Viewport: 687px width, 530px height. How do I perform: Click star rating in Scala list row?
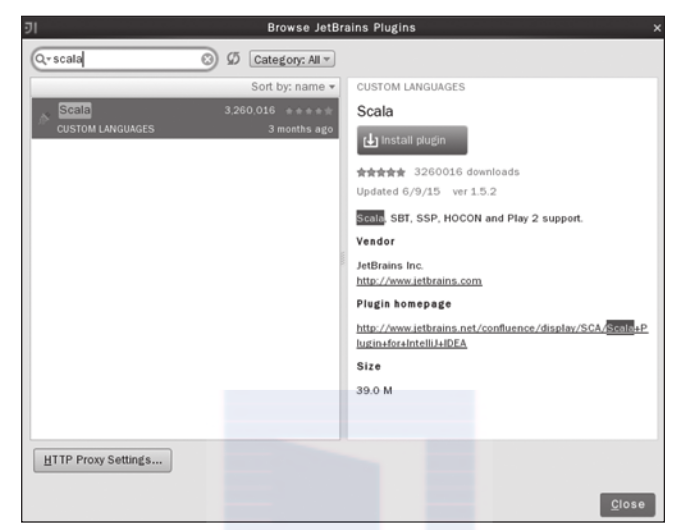[309, 111]
